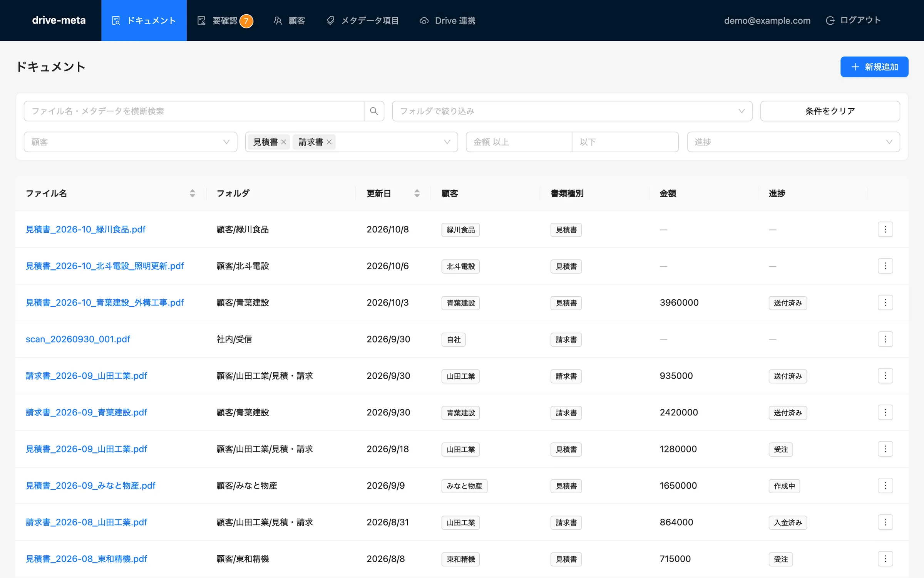Switch to the ドキュメント tab
The image size is (924, 578).
(x=144, y=20)
